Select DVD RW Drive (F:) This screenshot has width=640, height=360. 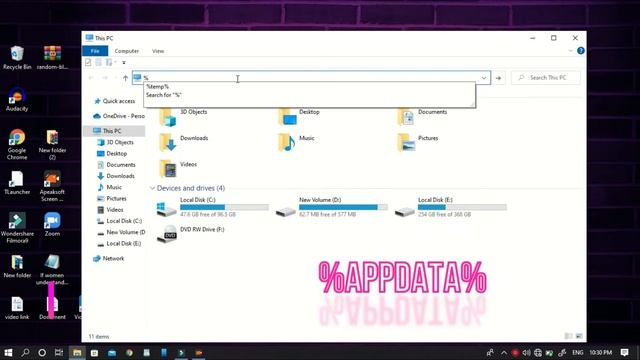pos(191,234)
